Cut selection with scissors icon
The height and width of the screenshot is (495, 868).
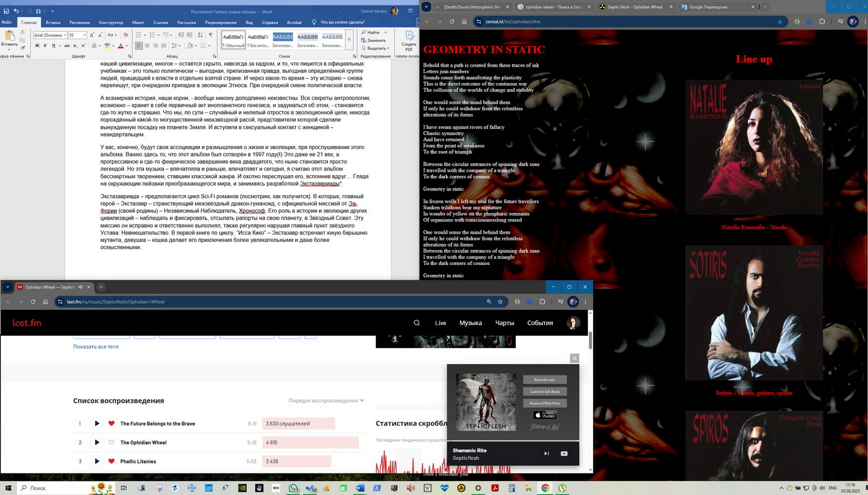[x=22, y=32]
